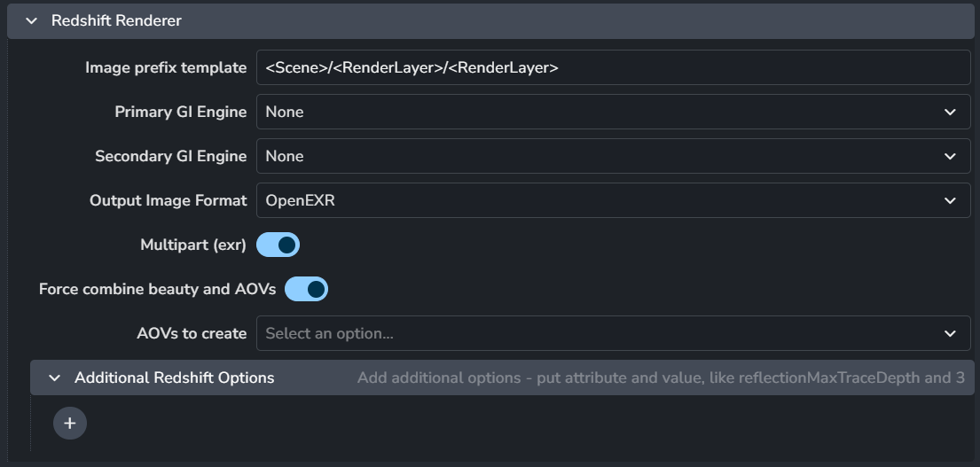Click the Output Image Format dropdown arrow
This screenshot has height=467, width=980.
[950, 201]
